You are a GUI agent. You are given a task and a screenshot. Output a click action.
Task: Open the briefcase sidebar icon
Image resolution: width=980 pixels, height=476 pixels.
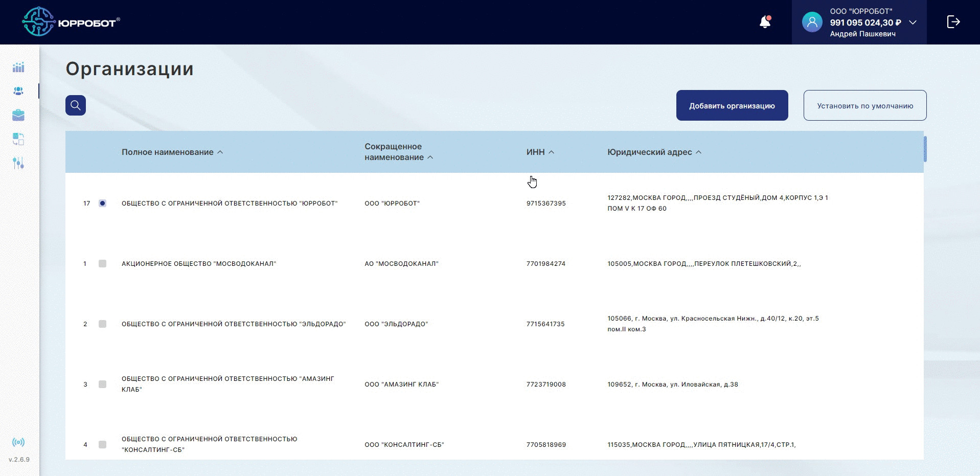(x=18, y=115)
